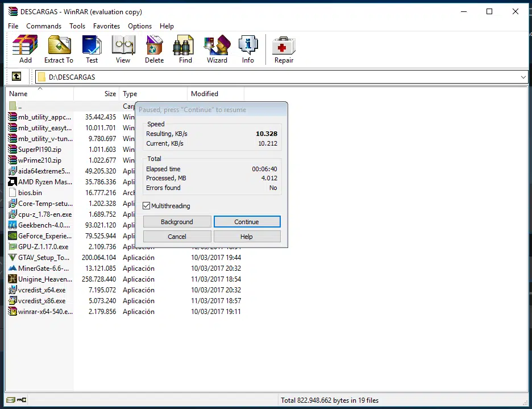This screenshot has width=532, height=409.
Task: Sort by the Modified column header
Action: click(216, 94)
